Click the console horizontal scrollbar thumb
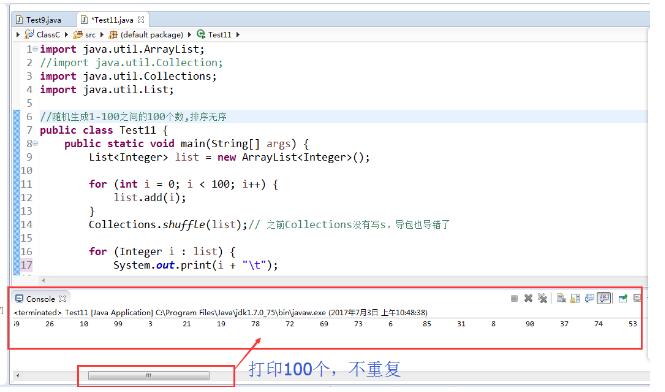Screen dimensions: 665x392 148,375
